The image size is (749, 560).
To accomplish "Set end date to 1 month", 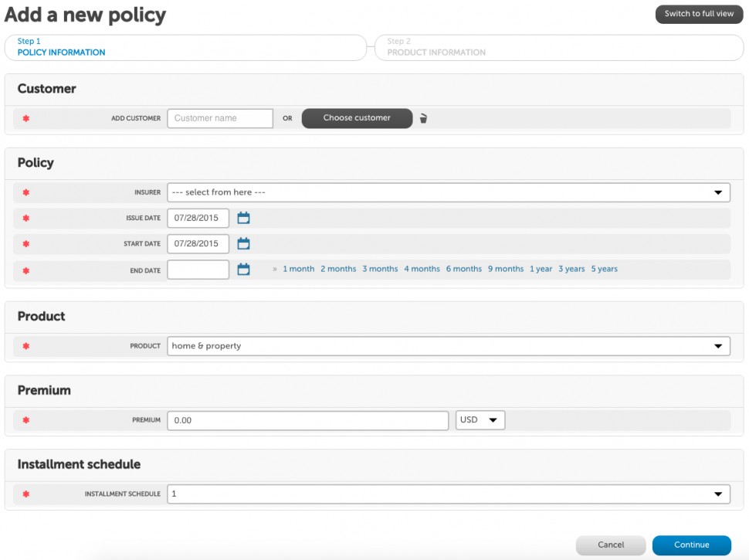I will [x=299, y=269].
